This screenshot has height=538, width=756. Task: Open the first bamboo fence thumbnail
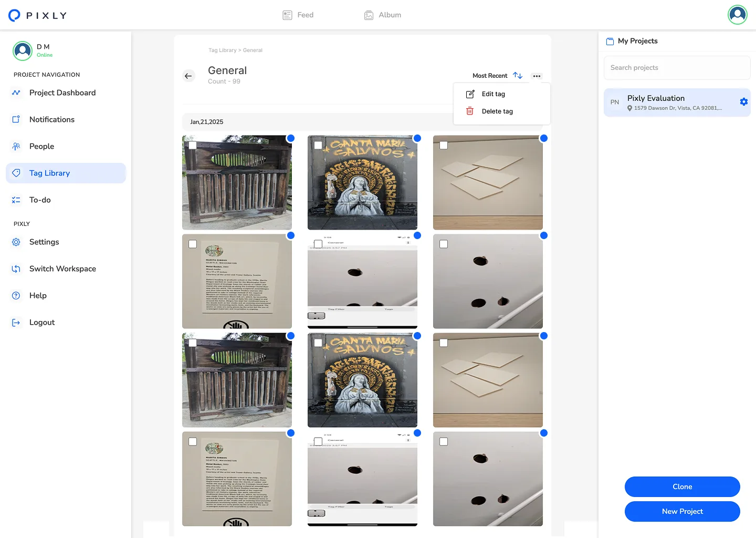click(x=237, y=183)
